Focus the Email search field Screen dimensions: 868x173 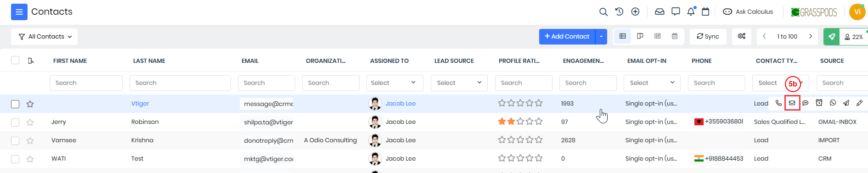click(266, 83)
